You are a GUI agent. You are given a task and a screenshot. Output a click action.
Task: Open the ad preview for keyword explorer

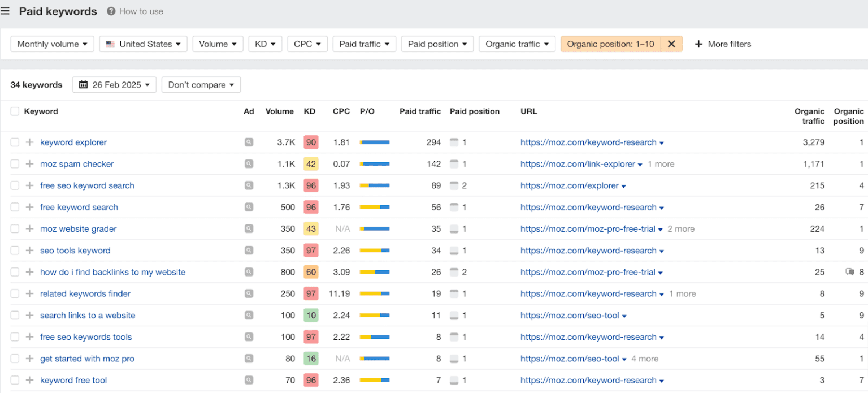[x=249, y=142]
